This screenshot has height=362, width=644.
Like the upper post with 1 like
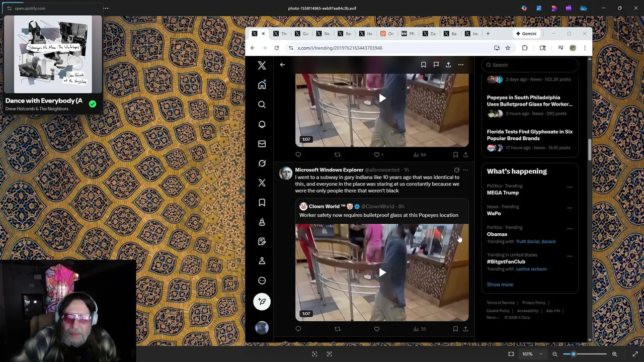pos(378,154)
